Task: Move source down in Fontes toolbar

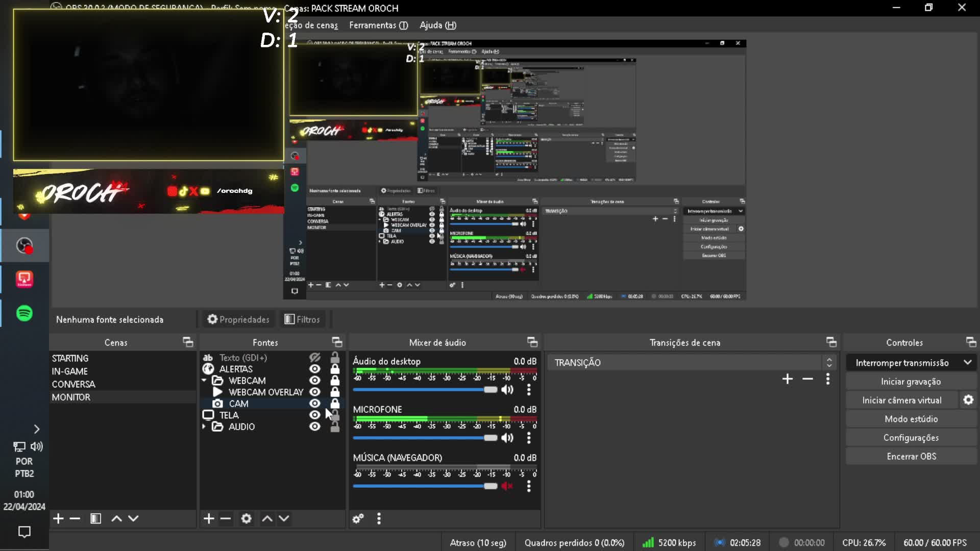Action: click(284, 519)
